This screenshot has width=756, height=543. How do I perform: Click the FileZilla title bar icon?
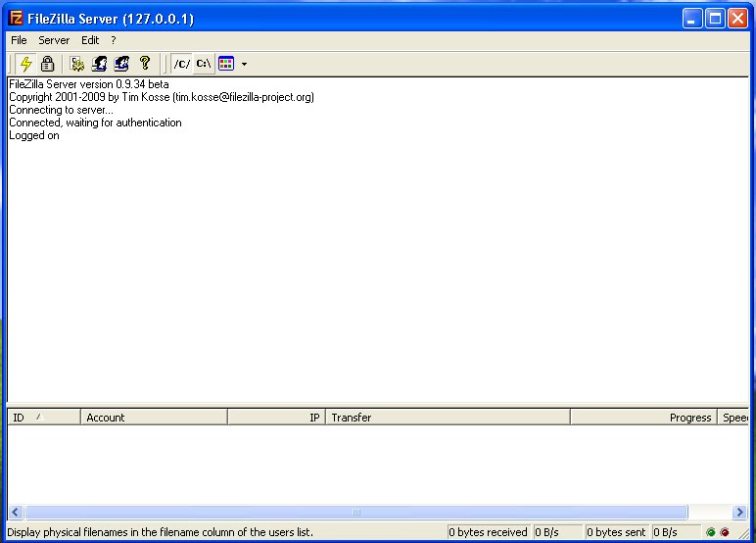coord(16,19)
